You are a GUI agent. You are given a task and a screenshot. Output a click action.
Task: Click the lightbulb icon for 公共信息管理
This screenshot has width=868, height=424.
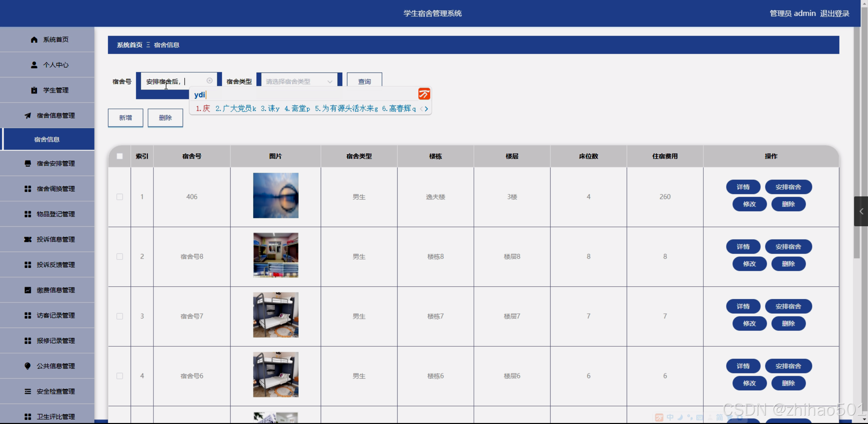coord(28,366)
